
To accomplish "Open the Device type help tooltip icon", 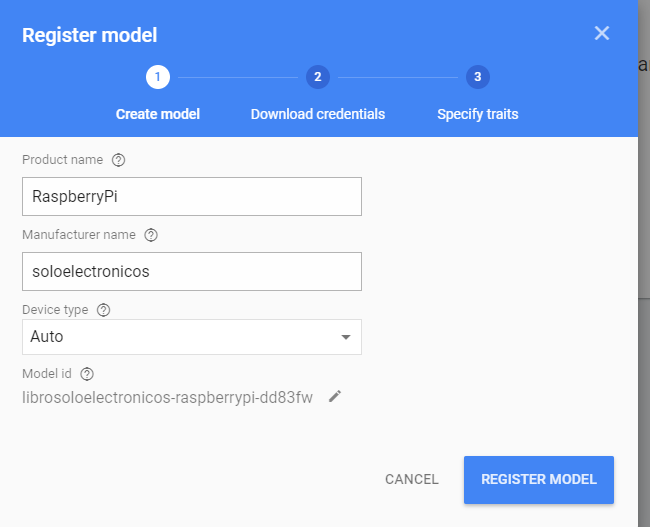I will click(104, 310).
